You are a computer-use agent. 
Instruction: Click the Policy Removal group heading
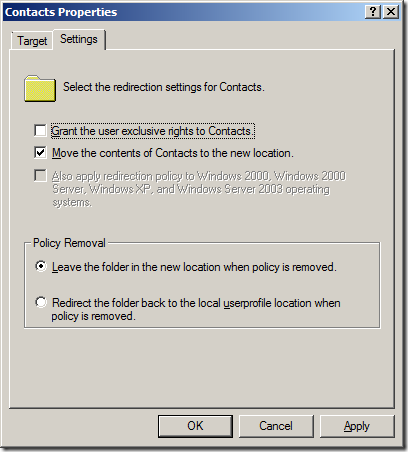69,243
